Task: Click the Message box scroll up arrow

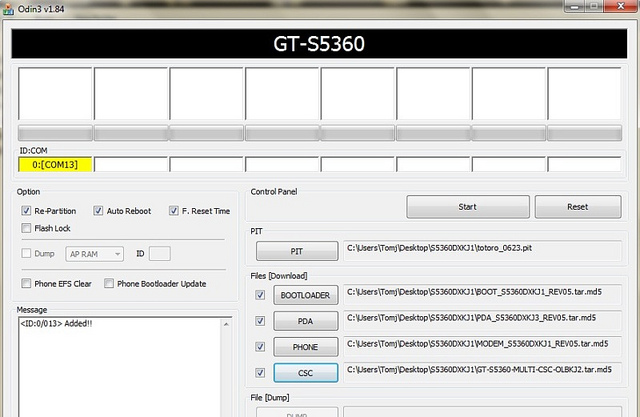Action: click(x=226, y=324)
